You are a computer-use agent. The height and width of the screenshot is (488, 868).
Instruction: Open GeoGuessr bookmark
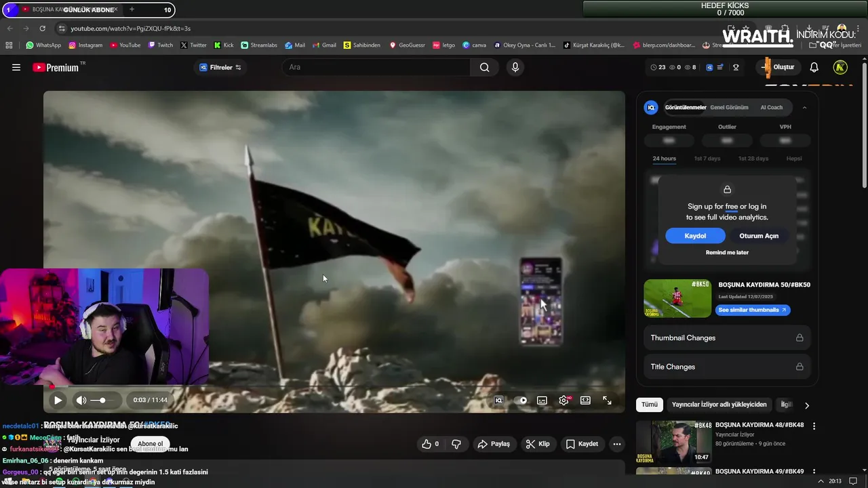407,45
